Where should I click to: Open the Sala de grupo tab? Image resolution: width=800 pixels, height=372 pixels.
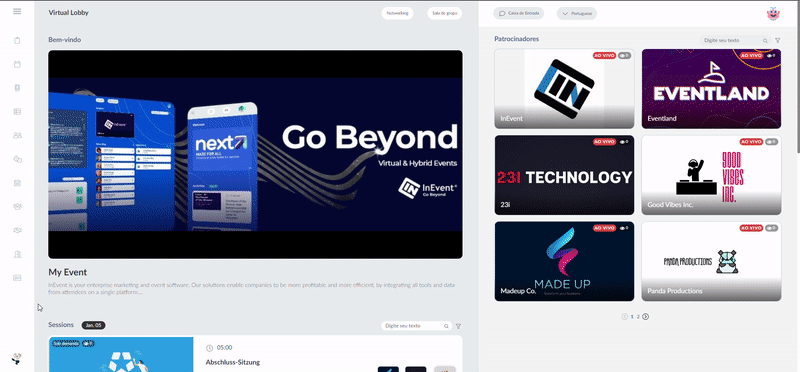[x=444, y=13]
